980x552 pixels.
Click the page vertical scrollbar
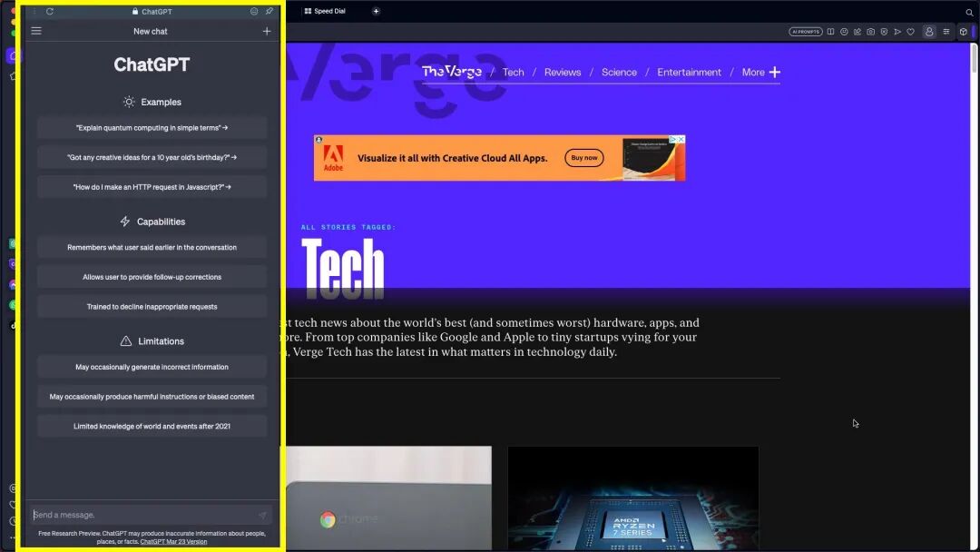pyautogui.click(x=973, y=61)
